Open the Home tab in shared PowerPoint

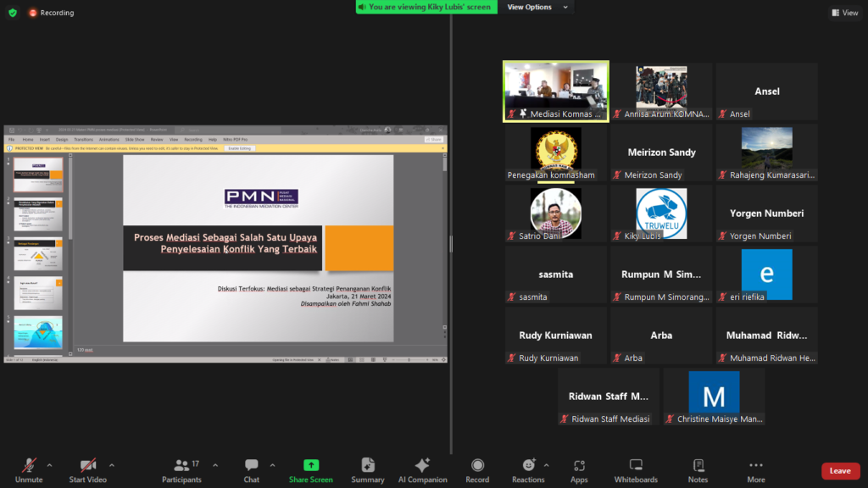pos(28,140)
